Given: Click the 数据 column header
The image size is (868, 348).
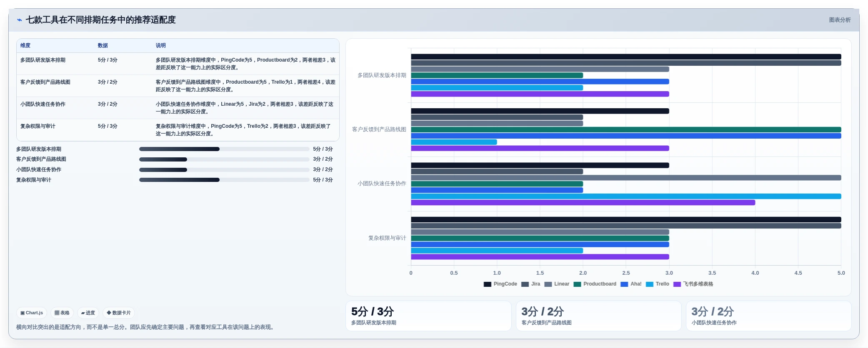Looking at the screenshot, I should click(103, 46).
